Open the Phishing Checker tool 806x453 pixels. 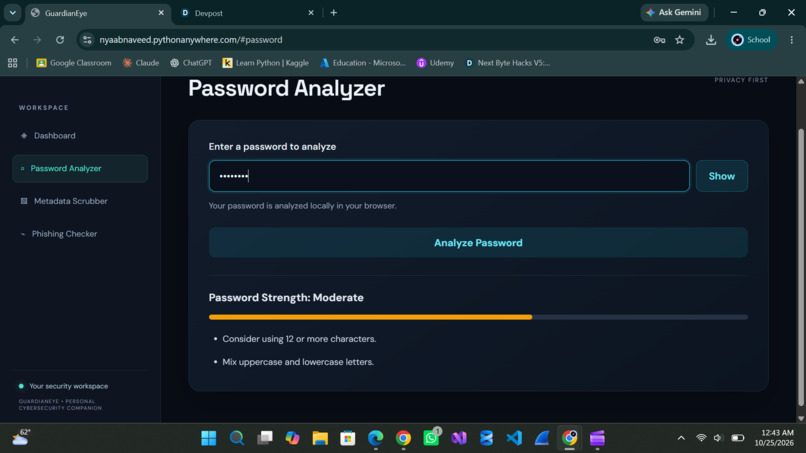click(80, 234)
